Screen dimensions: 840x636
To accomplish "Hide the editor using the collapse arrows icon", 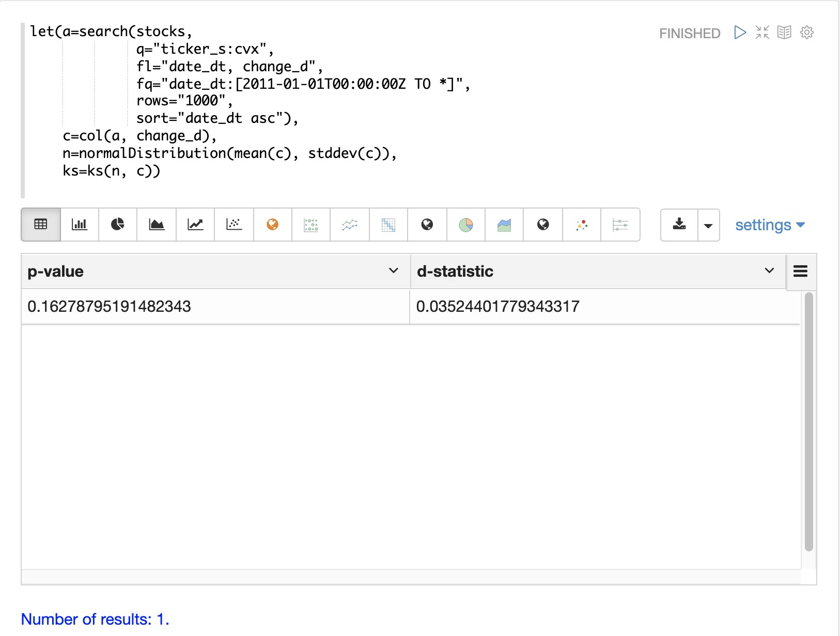I will [762, 33].
